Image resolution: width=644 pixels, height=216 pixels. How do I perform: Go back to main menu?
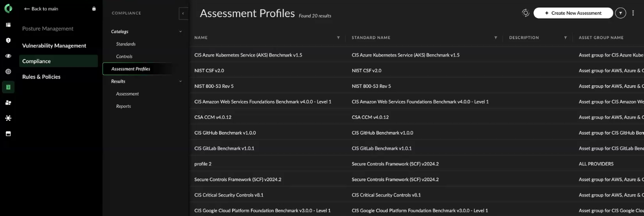point(41,9)
